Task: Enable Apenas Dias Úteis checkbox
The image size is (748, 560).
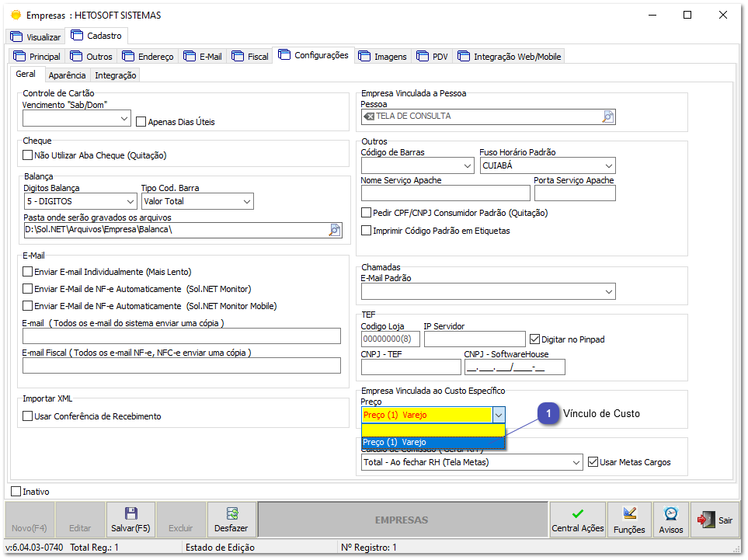Action: coord(141,122)
